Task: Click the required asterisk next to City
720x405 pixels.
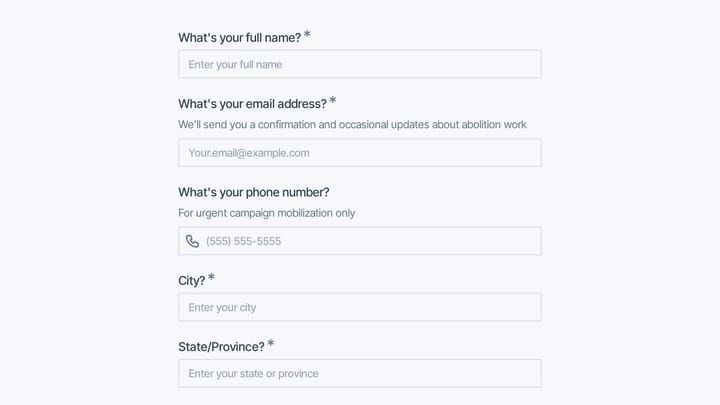Action: (x=211, y=277)
